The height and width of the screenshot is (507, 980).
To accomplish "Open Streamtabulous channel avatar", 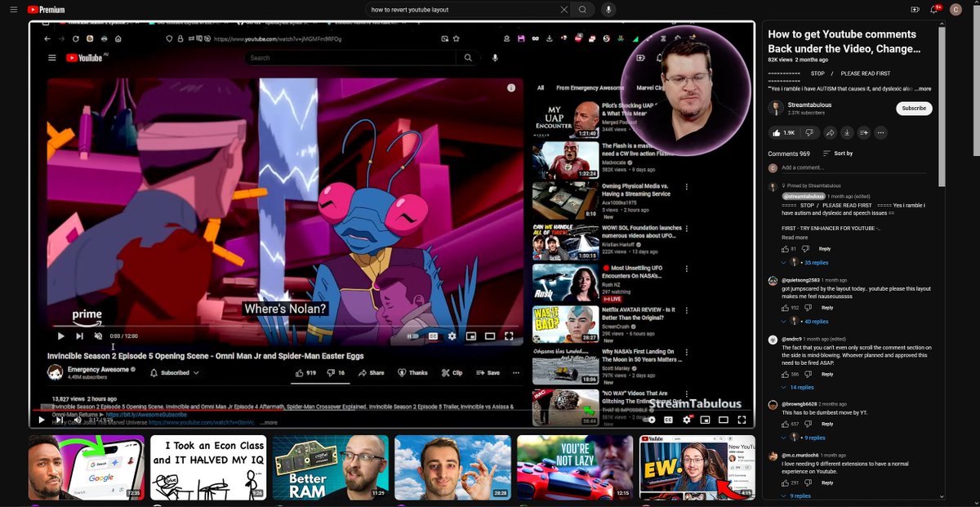I will (x=776, y=108).
